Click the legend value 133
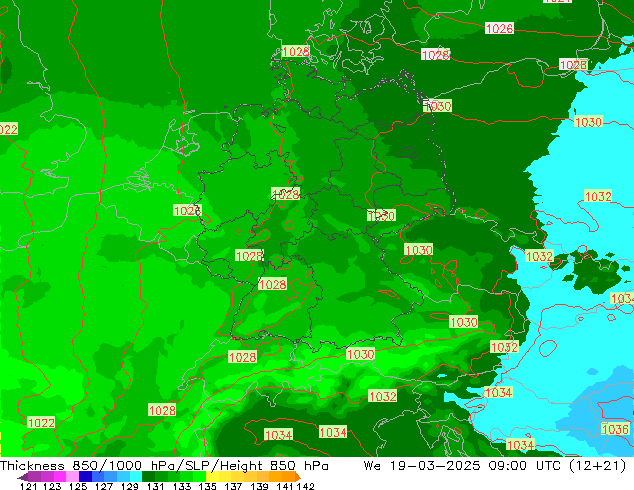 pos(182,486)
